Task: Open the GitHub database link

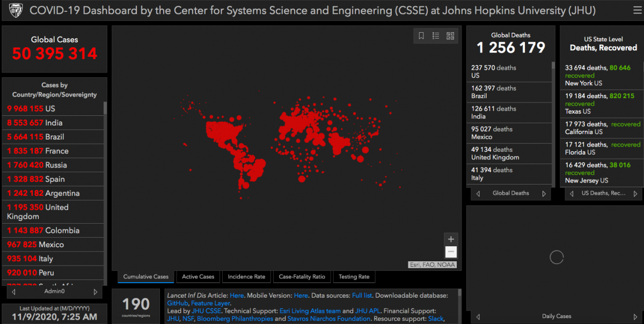Action: (x=177, y=303)
